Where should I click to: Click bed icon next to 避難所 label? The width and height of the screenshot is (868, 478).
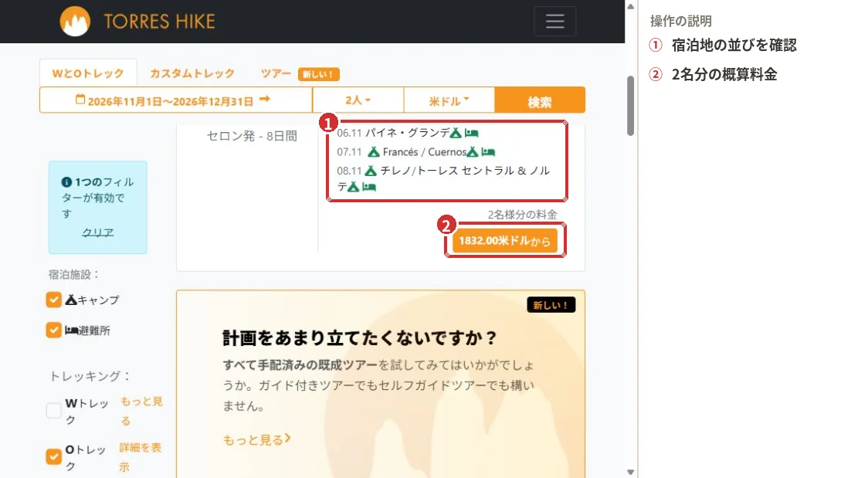pyautogui.click(x=71, y=331)
